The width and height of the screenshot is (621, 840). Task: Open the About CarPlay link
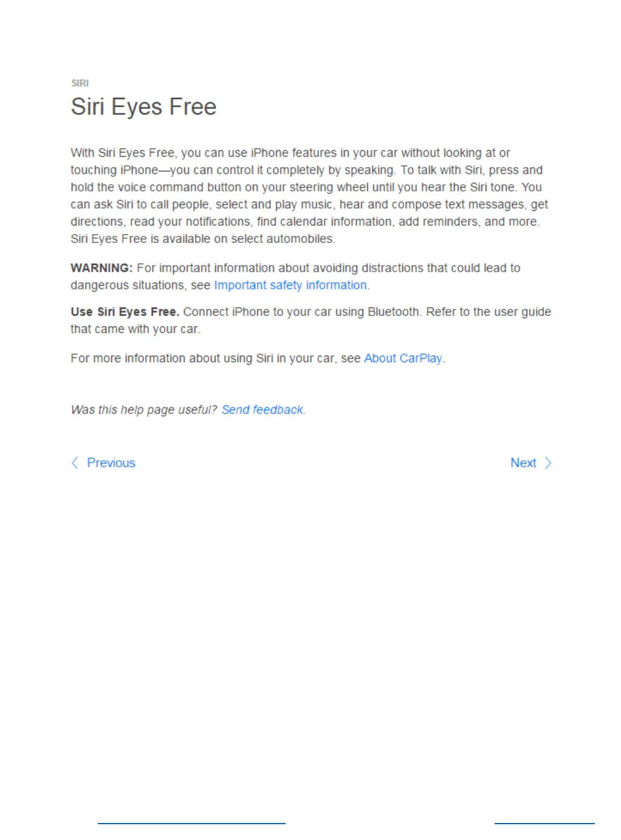tap(403, 358)
